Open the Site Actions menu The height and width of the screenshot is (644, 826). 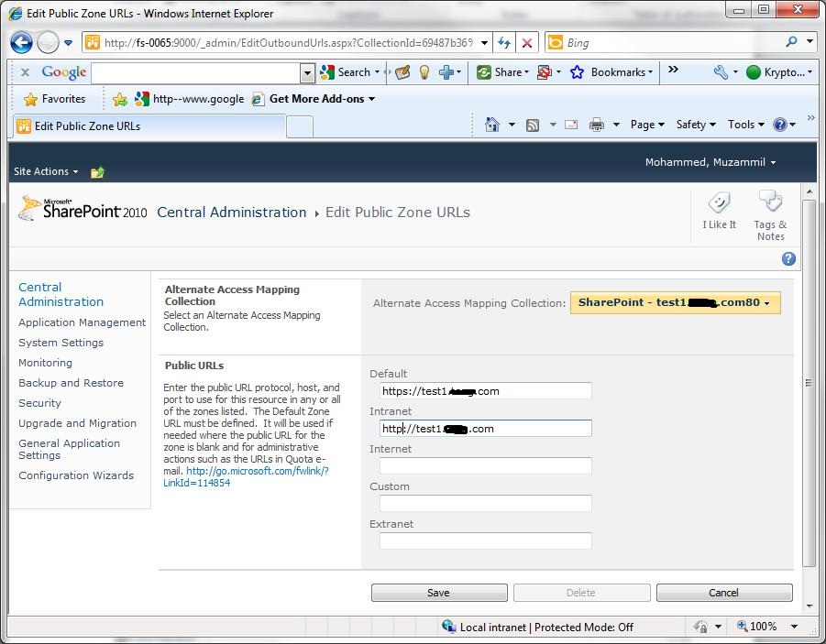(46, 171)
